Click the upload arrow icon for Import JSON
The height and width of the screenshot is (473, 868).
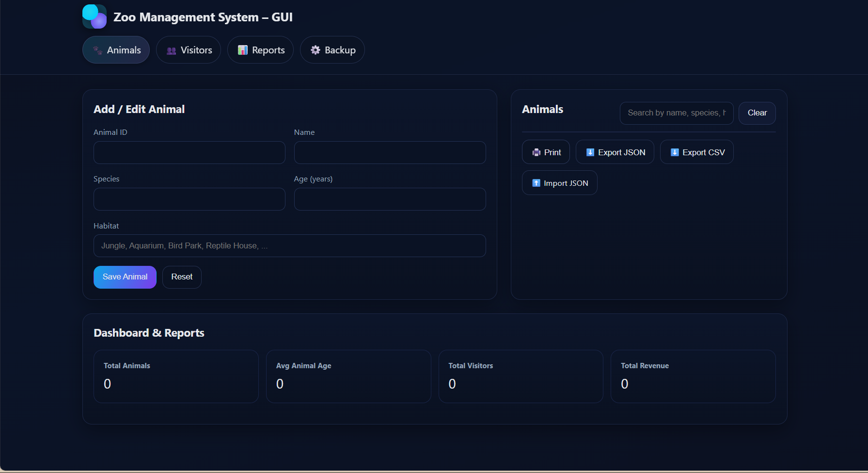(536, 183)
